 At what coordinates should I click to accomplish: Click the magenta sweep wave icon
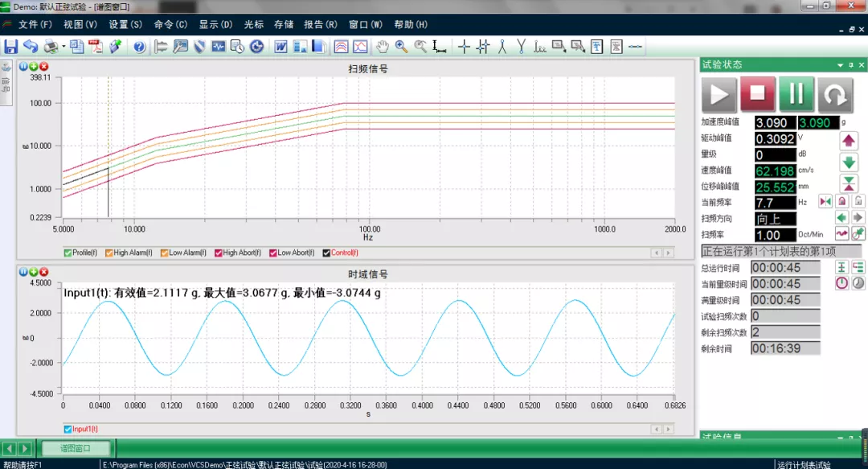pyautogui.click(x=842, y=234)
